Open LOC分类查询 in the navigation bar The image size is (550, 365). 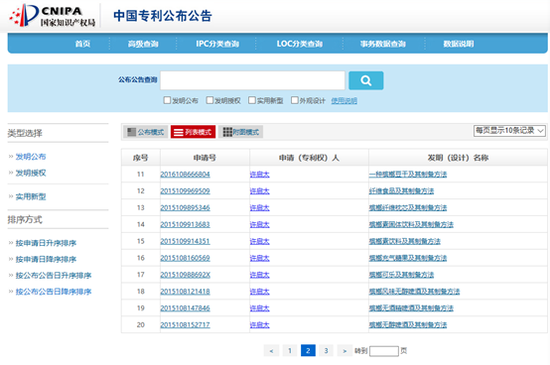299,44
